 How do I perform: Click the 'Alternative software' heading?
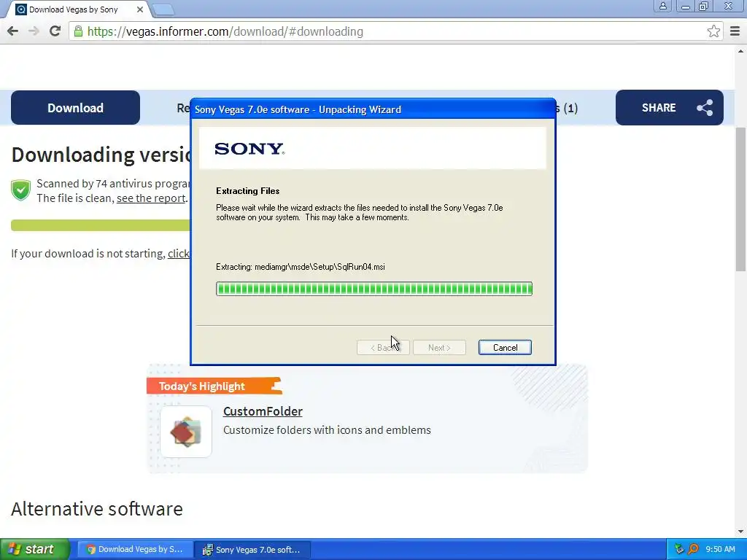(x=97, y=508)
